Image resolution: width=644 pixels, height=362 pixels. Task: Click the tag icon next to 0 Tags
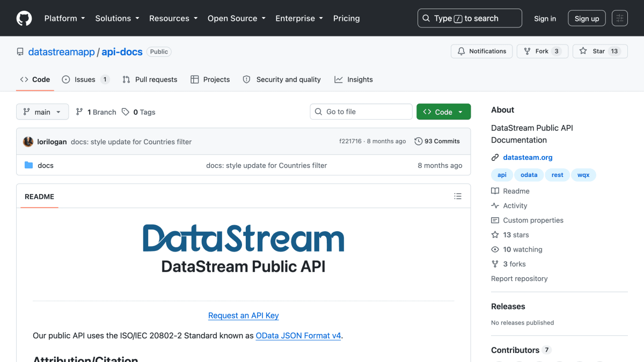[126, 112]
